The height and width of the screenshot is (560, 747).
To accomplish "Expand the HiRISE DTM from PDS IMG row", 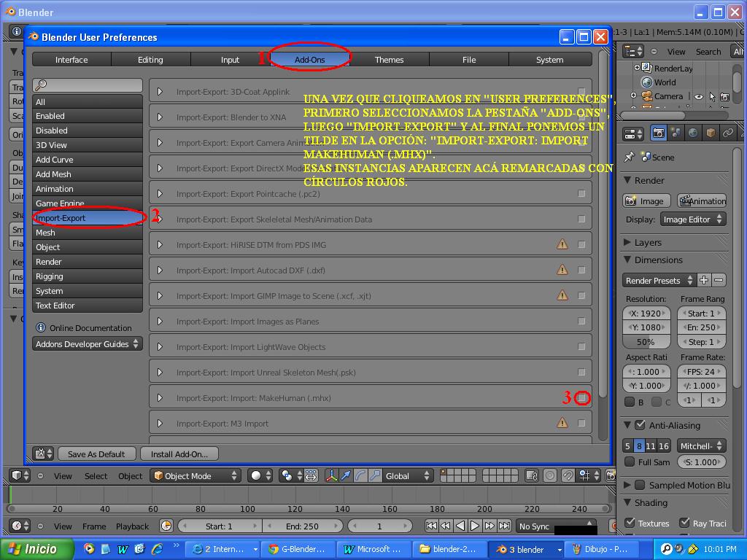I will tap(160, 245).
